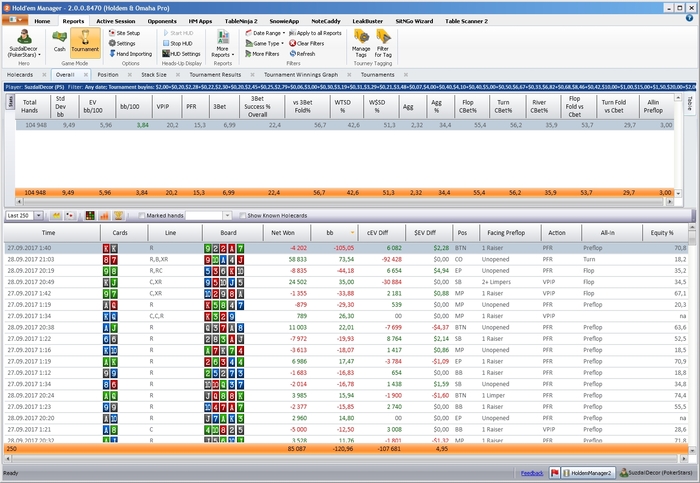Click the Table side tab on right
The height and width of the screenshot is (483, 700).
(x=689, y=104)
